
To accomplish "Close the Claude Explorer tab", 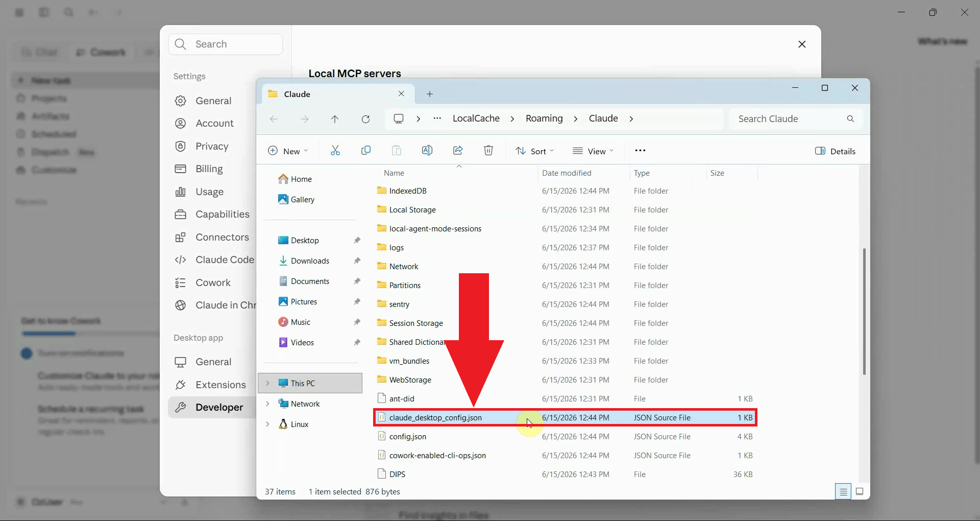I will coord(401,94).
